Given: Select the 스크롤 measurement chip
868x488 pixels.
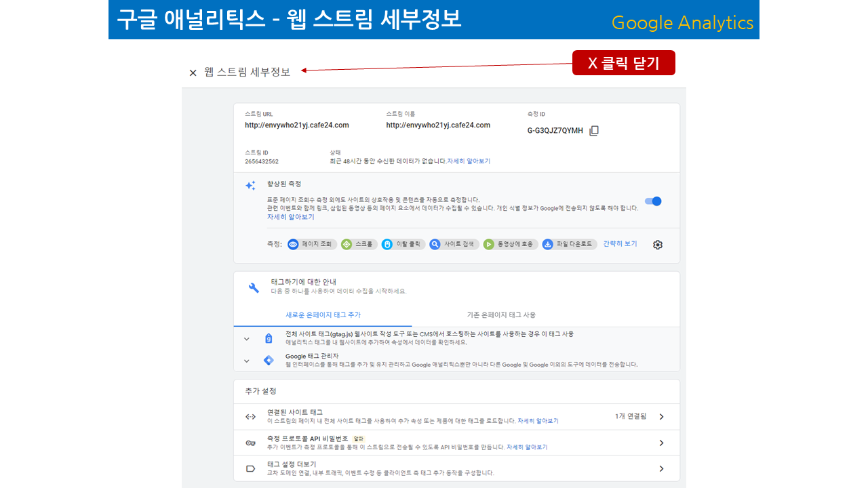Looking at the screenshot, I should 359,244.
